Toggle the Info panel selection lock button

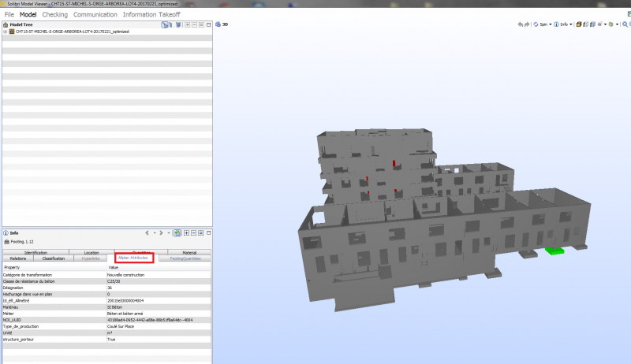177,233
